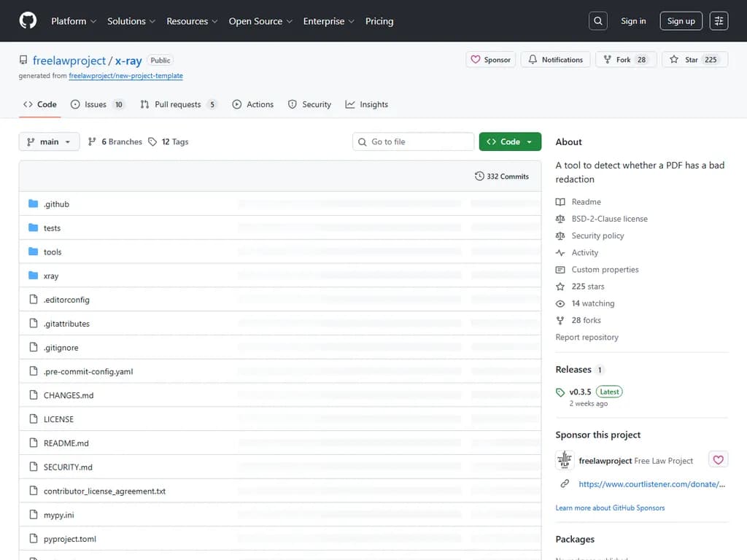Click the GitHub logo icon
Viewport: 747px width, 560px height.
point(28,21)
